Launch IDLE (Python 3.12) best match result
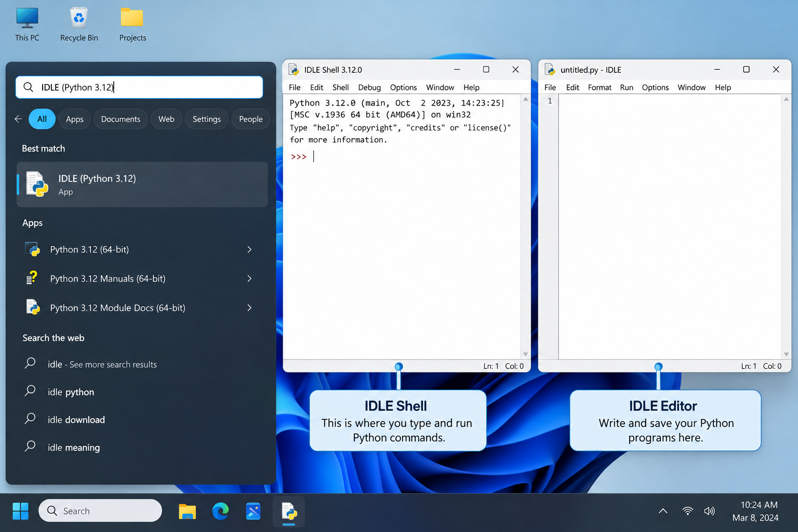The image size is (798, 532). tap(142, 184)
